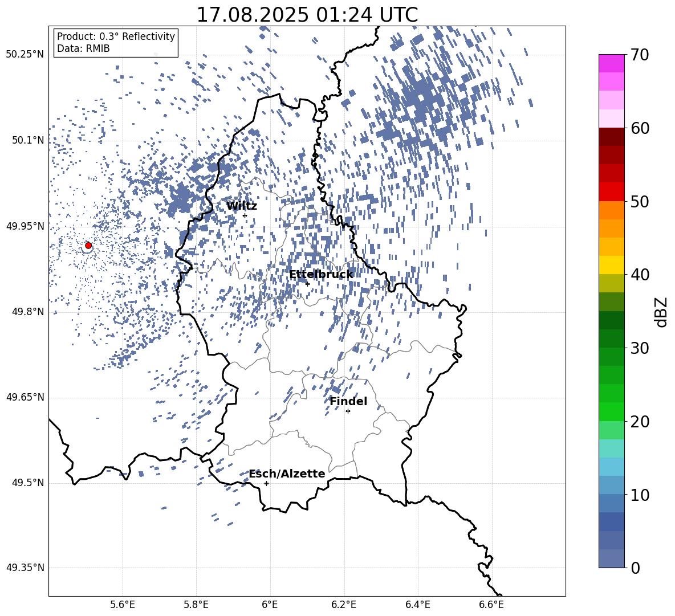Click the Wiltz cross marker

(x=245, y=215)
